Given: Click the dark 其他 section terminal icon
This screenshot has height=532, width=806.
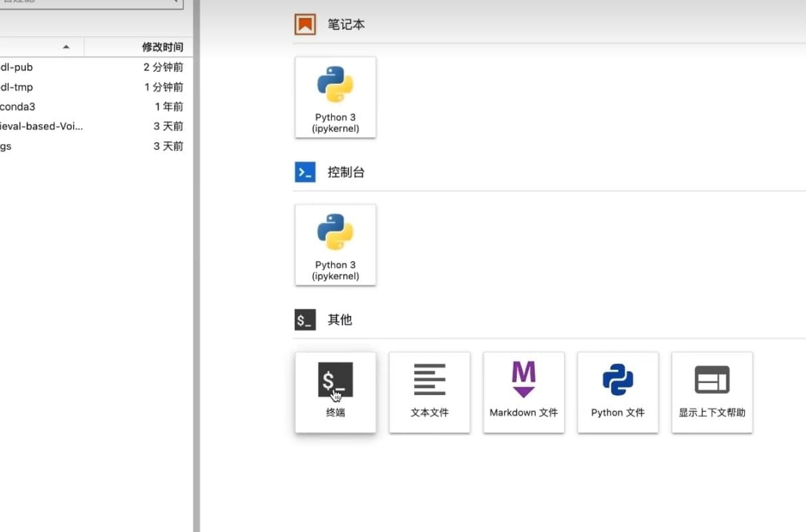Looking at the screenshot, I should 305,320.
